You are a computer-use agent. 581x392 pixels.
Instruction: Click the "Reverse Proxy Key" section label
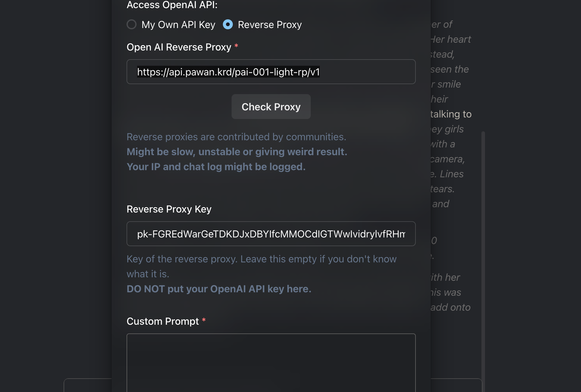click(169, 209)
